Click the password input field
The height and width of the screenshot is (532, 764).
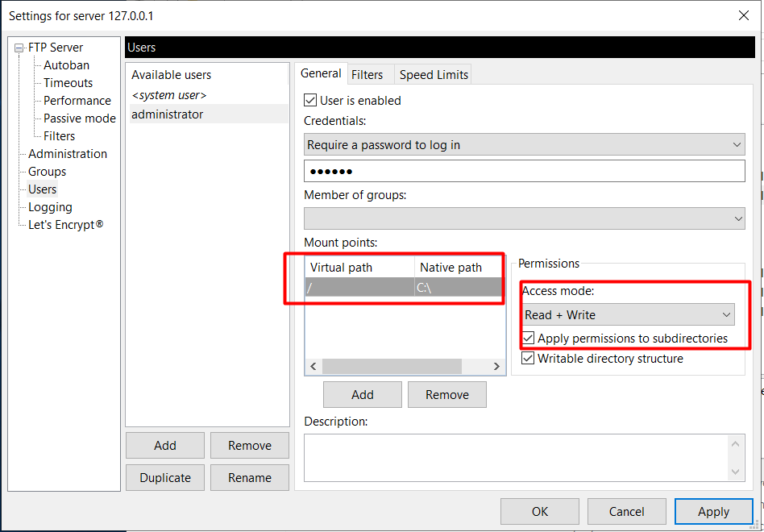click(x=525, y=171)
